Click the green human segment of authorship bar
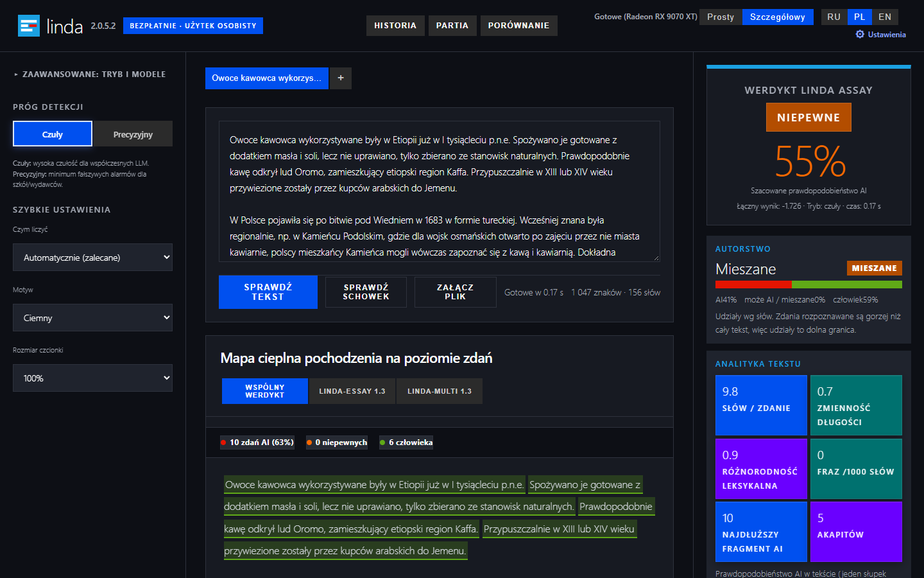Viewport: 924px width, 578px height. pos(847,285)
